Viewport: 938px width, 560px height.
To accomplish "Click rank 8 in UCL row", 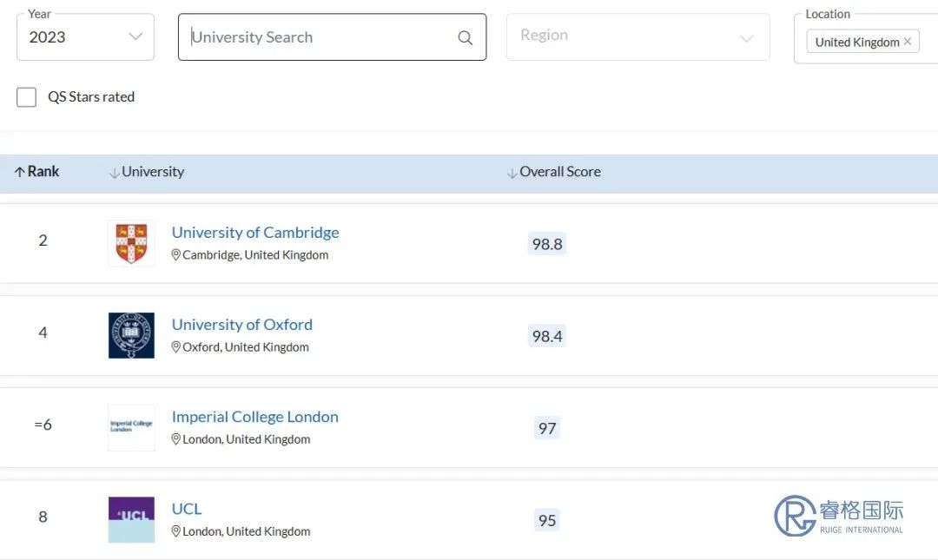I will (x=43, y=517).
